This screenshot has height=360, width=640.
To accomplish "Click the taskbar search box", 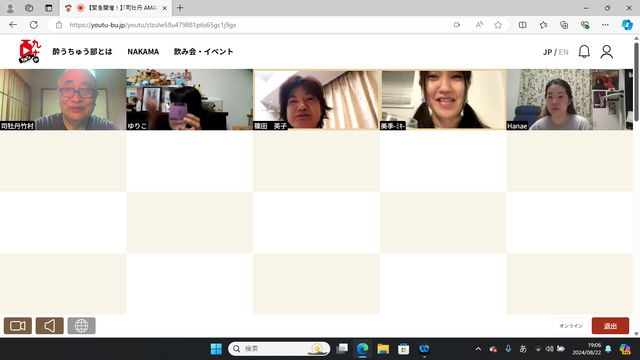I will click(279, 349).
